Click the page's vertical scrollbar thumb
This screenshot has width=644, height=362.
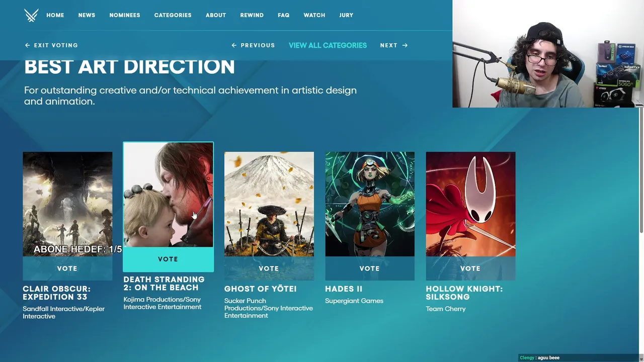[641, 170]
